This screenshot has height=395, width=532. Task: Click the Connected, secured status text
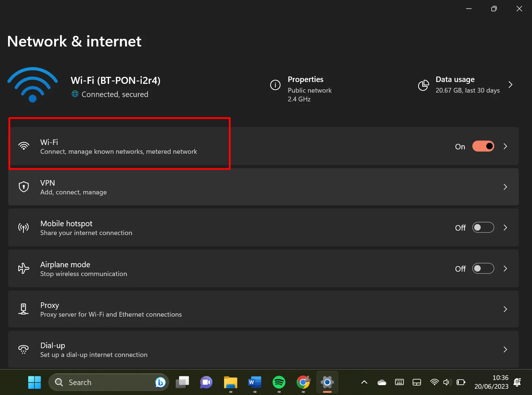[x=115, y=94]
